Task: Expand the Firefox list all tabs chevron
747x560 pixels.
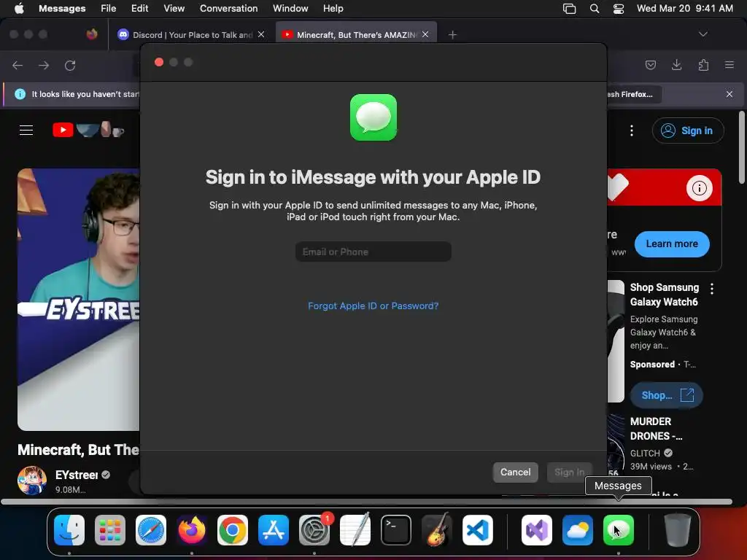Action: [x=703, y=34]
